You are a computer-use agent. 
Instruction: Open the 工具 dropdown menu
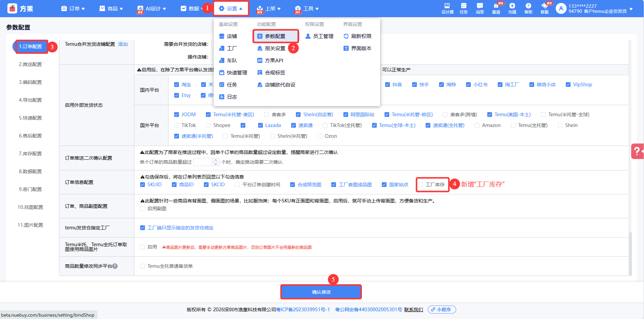click(307, 9)
